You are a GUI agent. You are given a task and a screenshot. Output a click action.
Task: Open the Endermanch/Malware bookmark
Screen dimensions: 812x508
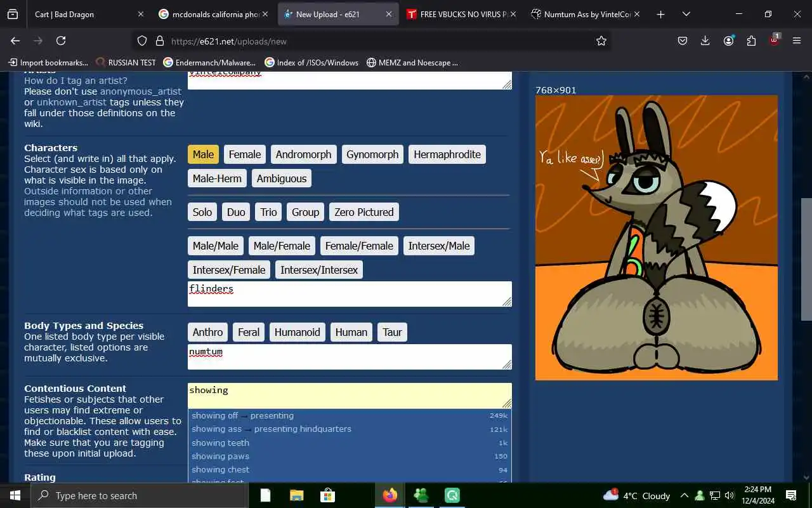(x=209, y=62)
